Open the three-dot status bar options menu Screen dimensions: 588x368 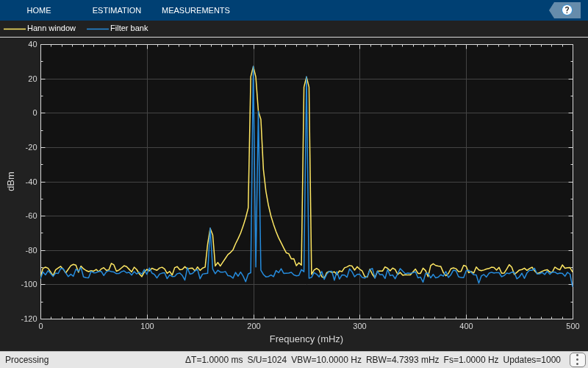(x=578, y=360)
